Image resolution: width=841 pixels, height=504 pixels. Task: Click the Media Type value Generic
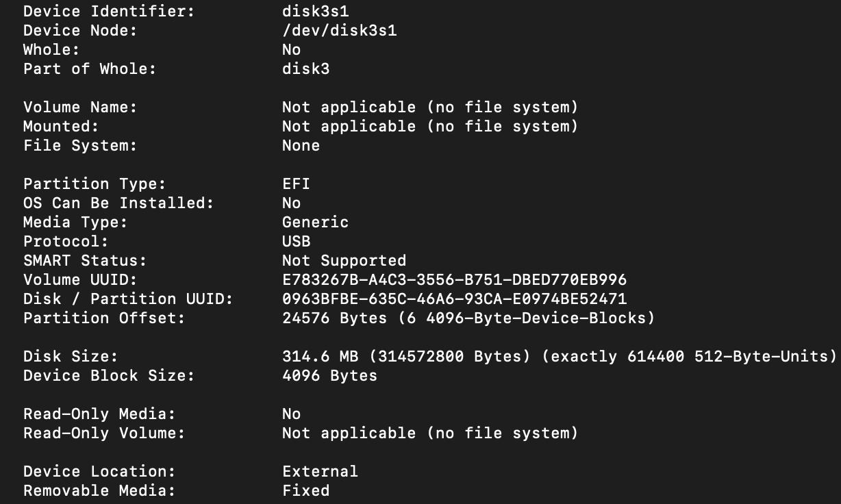315,222
